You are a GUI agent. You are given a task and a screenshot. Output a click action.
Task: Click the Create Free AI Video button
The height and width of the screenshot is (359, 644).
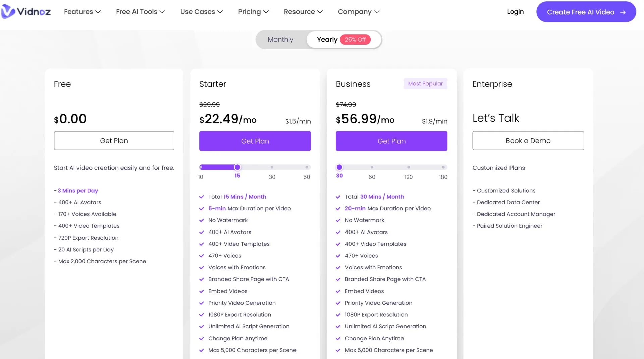coord(586,12)
